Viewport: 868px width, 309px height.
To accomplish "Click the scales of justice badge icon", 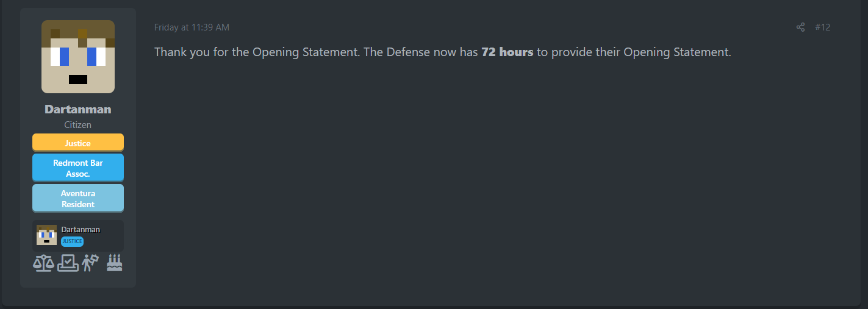I will 43,263.
